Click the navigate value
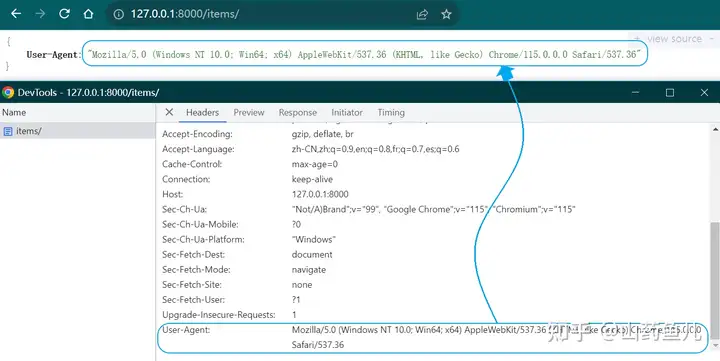 pos(309,270)
